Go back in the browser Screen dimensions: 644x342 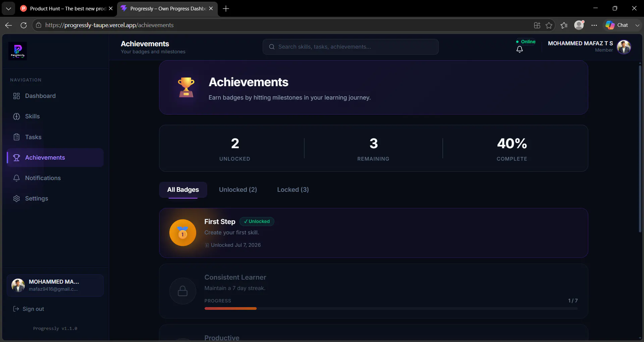click(8, 25)
